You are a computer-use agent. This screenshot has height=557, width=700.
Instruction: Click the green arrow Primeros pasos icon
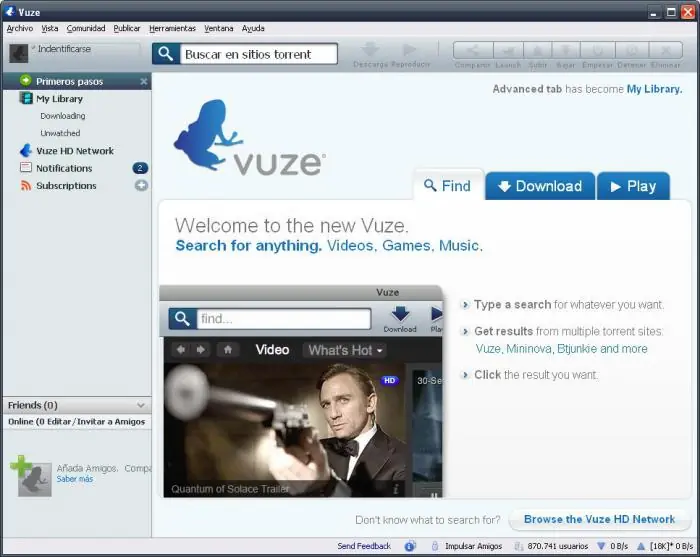[x=25, y=80]
